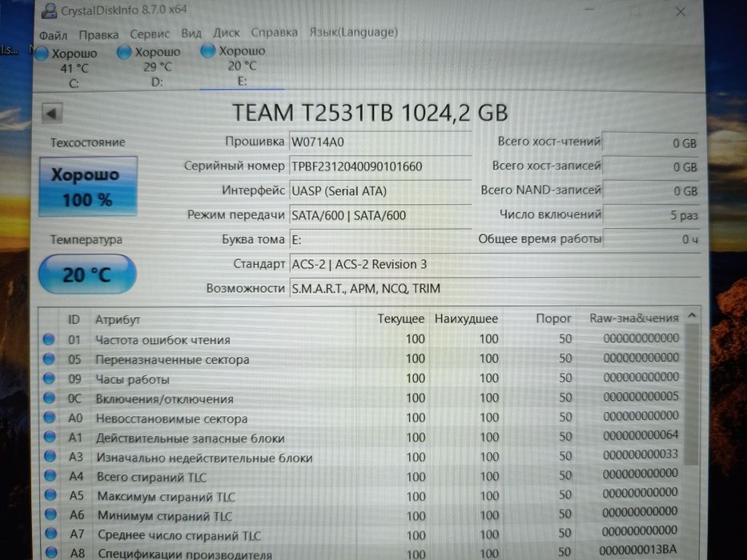Click the Возможности field S.M.A.R.T., APM, NCQ, TRIM

(495, 288)
